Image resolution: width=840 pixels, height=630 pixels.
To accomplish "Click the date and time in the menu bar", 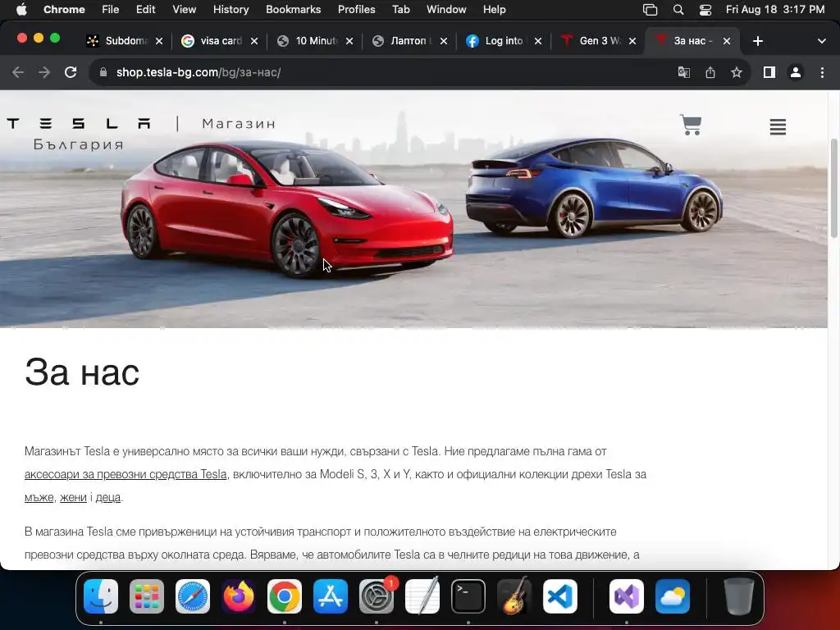I will (x=775, y=10).
